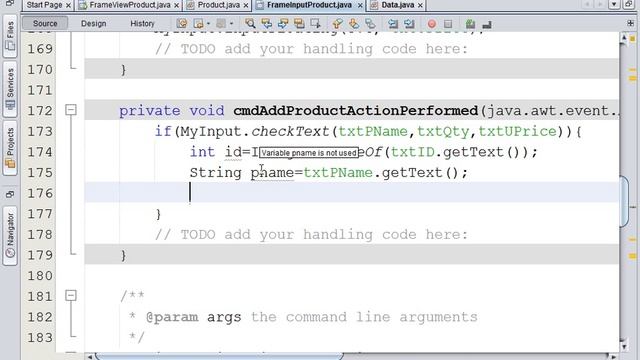Click the Find Selection magnifier icon
The height and width of the screenshot is (360, 640).
pos(250,24)
